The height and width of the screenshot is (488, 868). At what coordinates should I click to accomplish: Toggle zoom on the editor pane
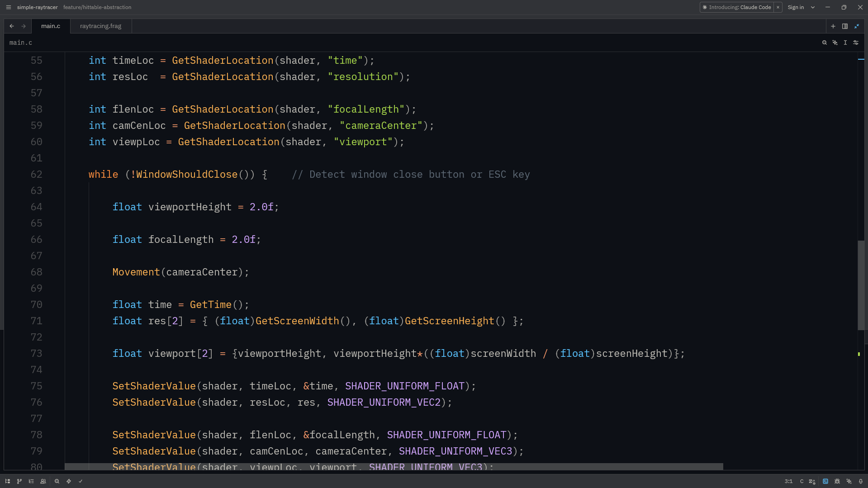(857, 26)
